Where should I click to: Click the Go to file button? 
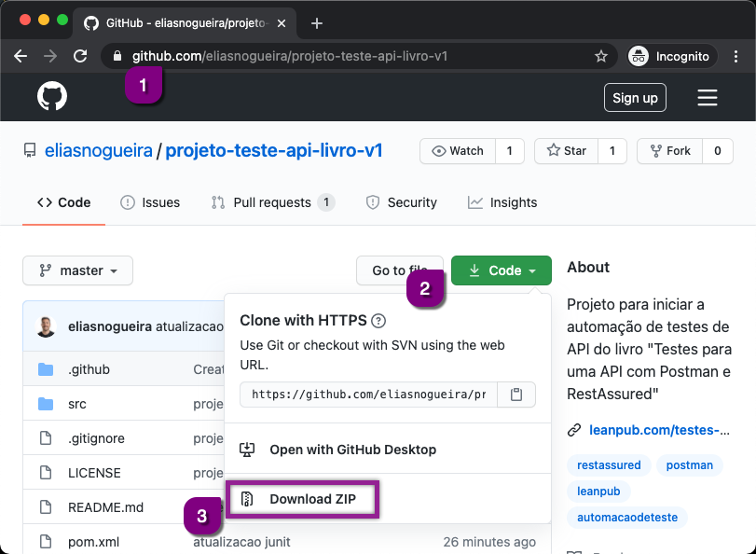point(400,270)
